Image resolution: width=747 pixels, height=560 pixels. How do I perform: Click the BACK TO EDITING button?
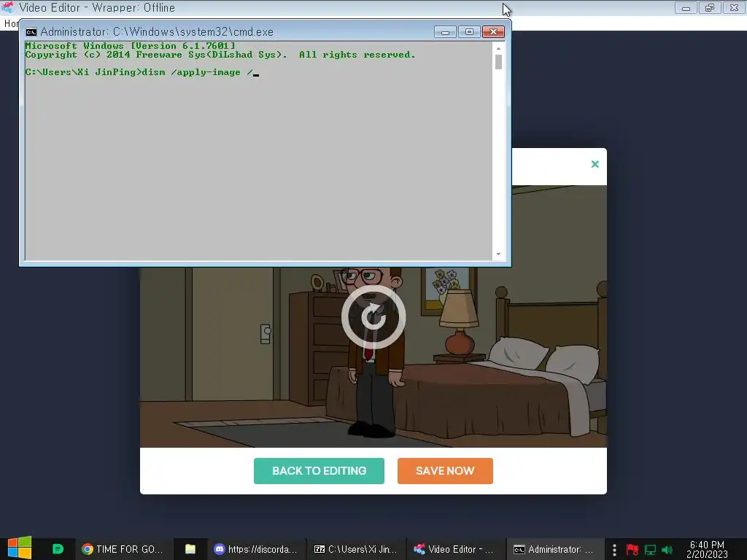pos(319,471)
